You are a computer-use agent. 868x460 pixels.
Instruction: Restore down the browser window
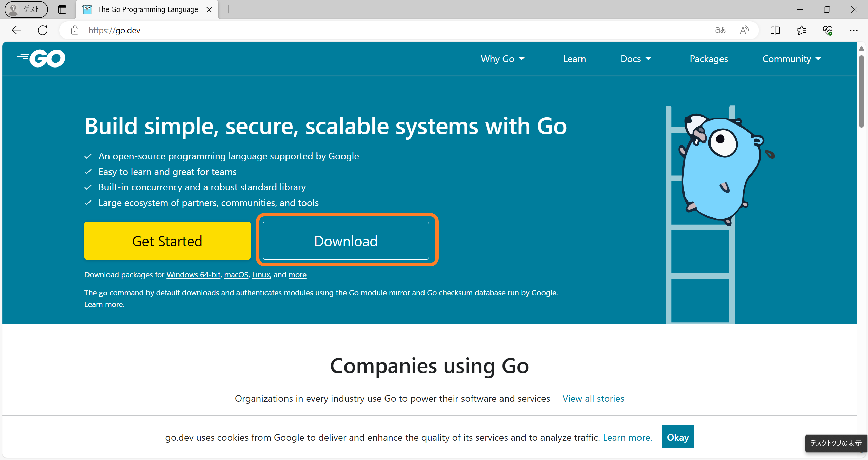[x=827, y=9]
